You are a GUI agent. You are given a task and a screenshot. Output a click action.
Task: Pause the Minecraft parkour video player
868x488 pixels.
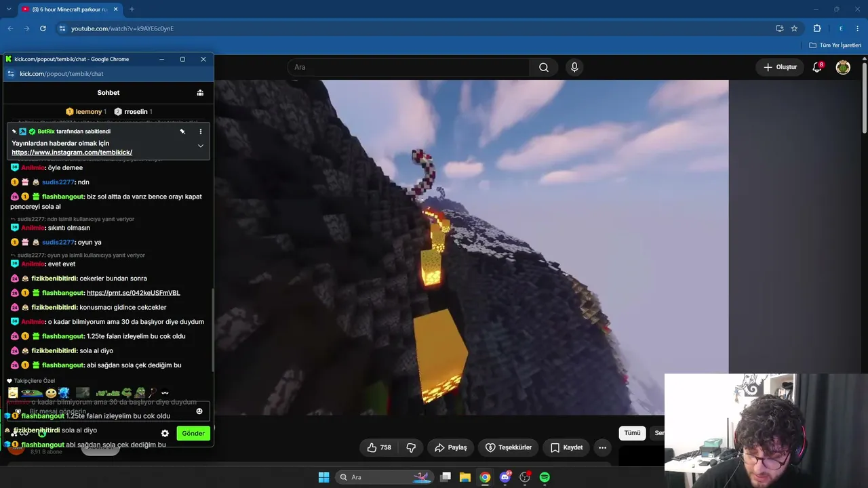(472, 247)
